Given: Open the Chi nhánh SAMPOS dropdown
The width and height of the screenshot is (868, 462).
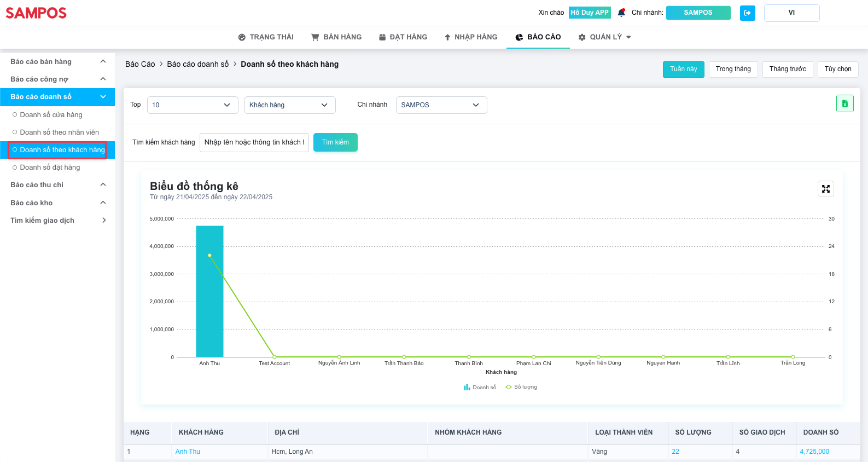Looking at the screenshot, I should point(441,105).
